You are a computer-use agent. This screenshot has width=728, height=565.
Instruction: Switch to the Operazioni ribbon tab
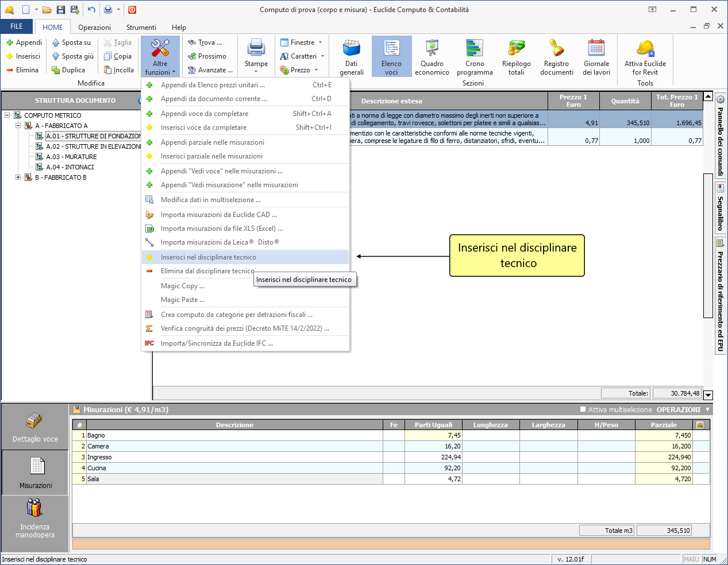[94, 28]
